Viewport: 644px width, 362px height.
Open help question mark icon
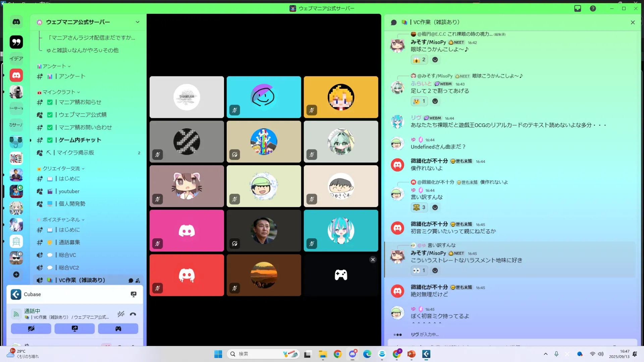[593, 8]
